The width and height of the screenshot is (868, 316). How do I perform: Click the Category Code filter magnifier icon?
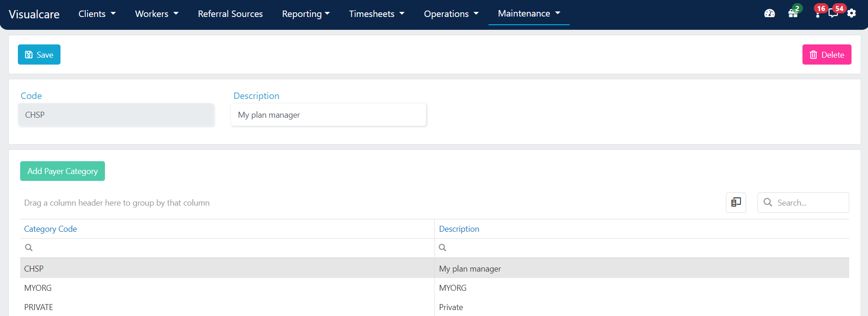[29, 248]
